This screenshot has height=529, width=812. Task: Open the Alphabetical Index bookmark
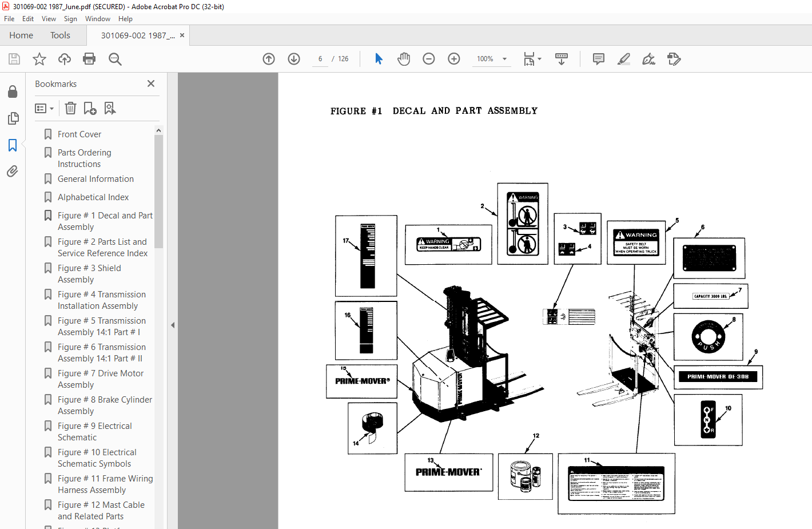pyautogui.click(x=93, y=197)
